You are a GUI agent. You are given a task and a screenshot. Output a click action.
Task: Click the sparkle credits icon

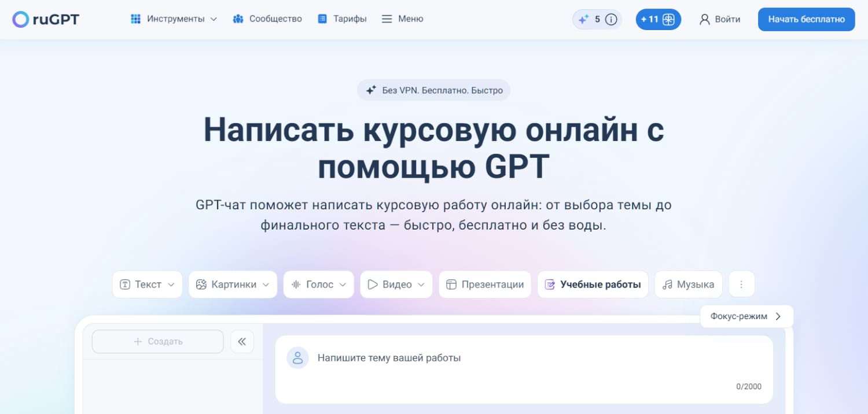(x=583, y=20)
